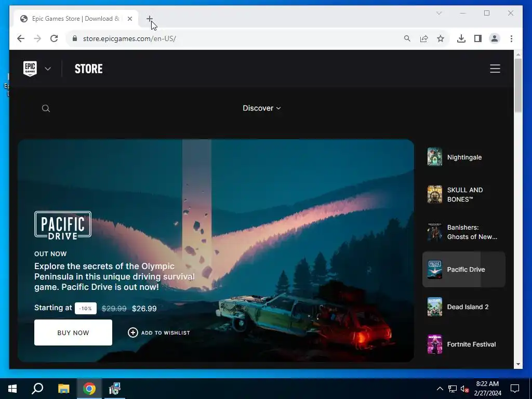Click the -10% discount badge
The width and height of the screenshot is (532, 399).
(86, 309)
